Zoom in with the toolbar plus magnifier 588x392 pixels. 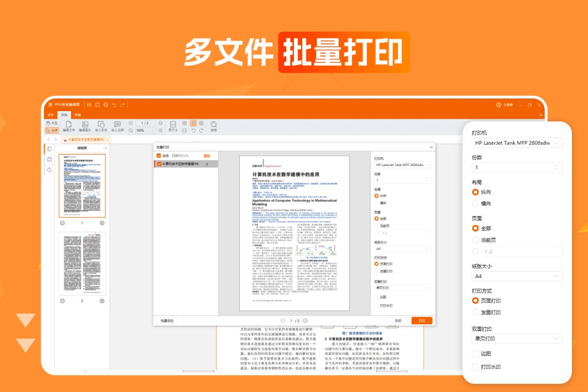click(161, 130)
